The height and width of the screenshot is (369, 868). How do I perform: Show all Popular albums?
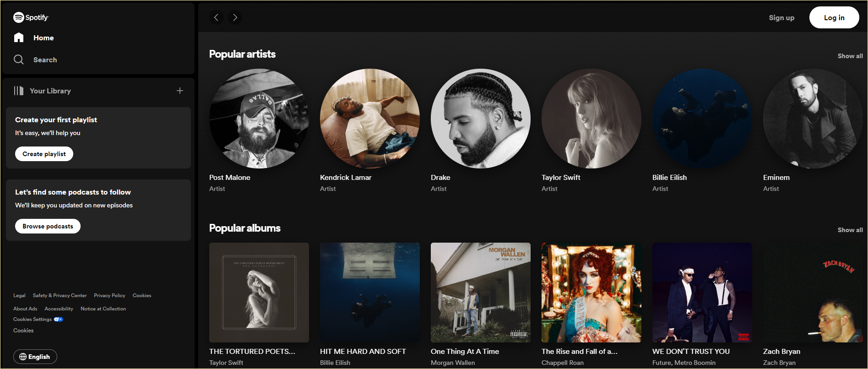[x=850, y=230]
